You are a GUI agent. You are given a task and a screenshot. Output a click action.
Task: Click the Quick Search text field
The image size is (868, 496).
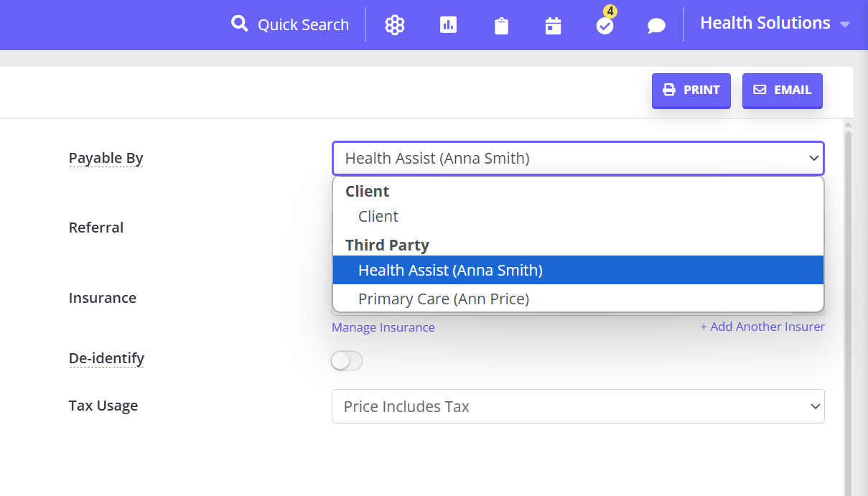303,24
